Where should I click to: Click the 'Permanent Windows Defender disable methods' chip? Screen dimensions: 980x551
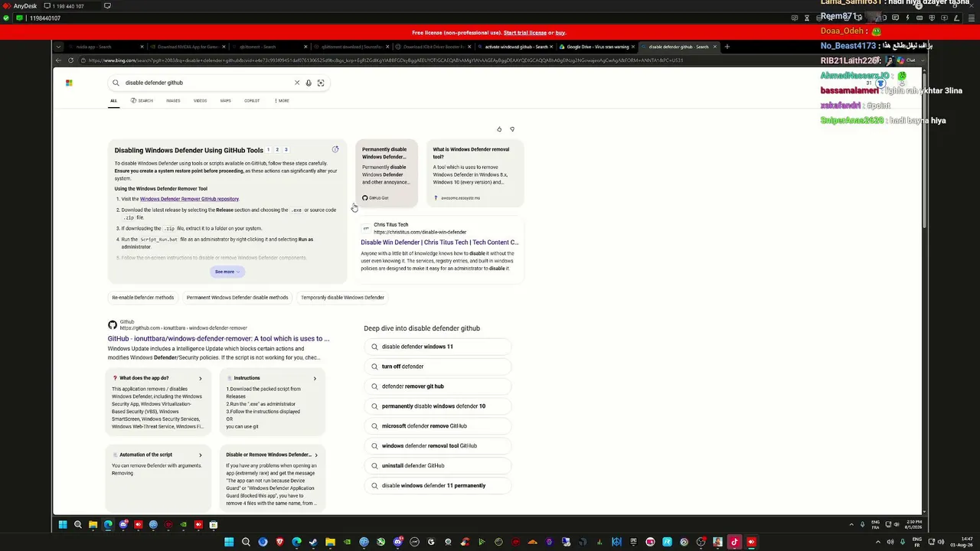(237, 298)
